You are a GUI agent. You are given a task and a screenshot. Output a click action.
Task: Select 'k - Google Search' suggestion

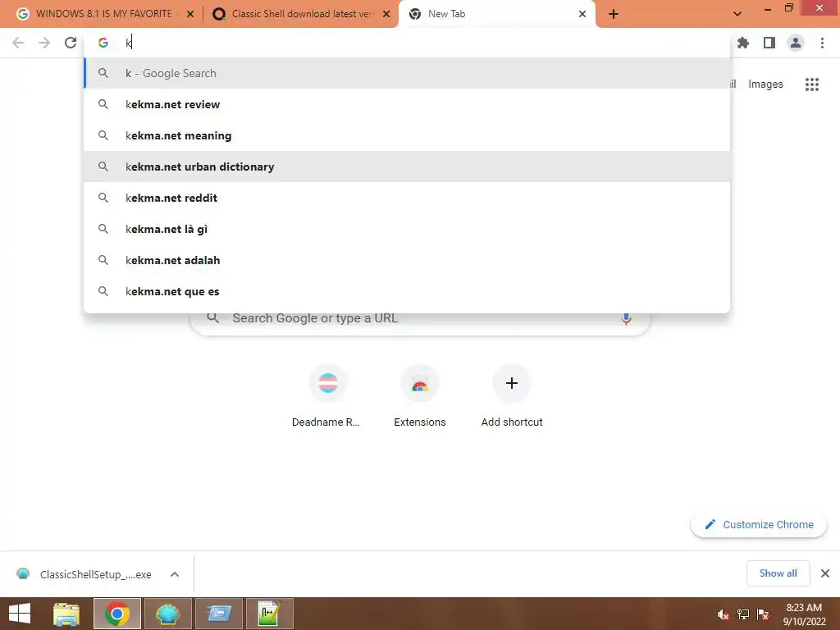pos(407,73)
